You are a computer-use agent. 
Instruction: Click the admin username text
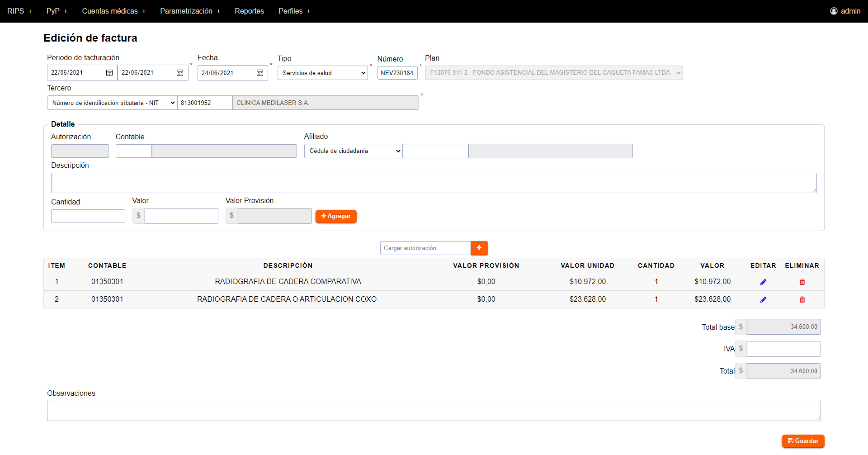[851, 11]
